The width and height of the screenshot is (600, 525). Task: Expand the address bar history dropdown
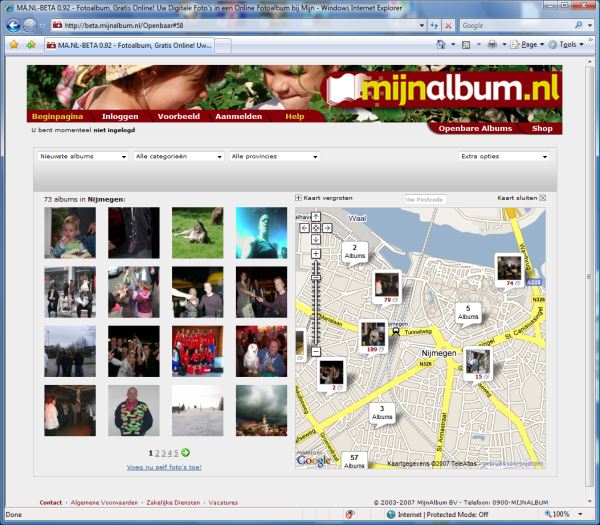point(422,26)
